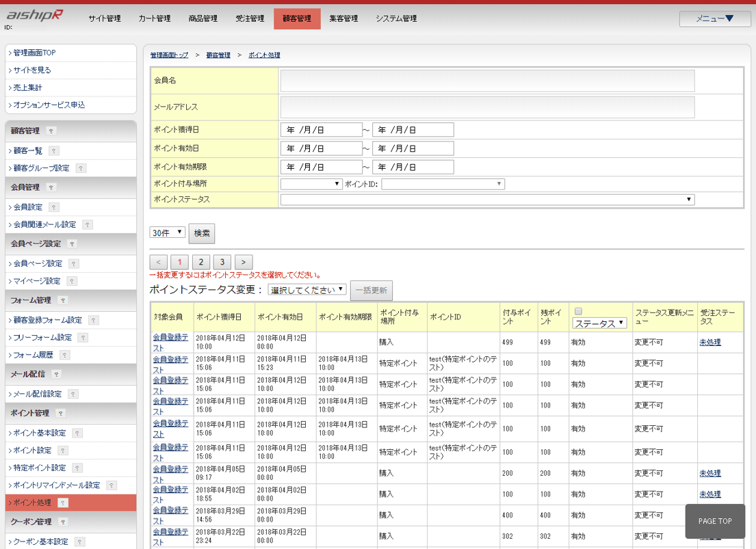This screenshot has height=549, width=756.
Task: Click help icon beside ポイント設定
Action: [63, 451]
